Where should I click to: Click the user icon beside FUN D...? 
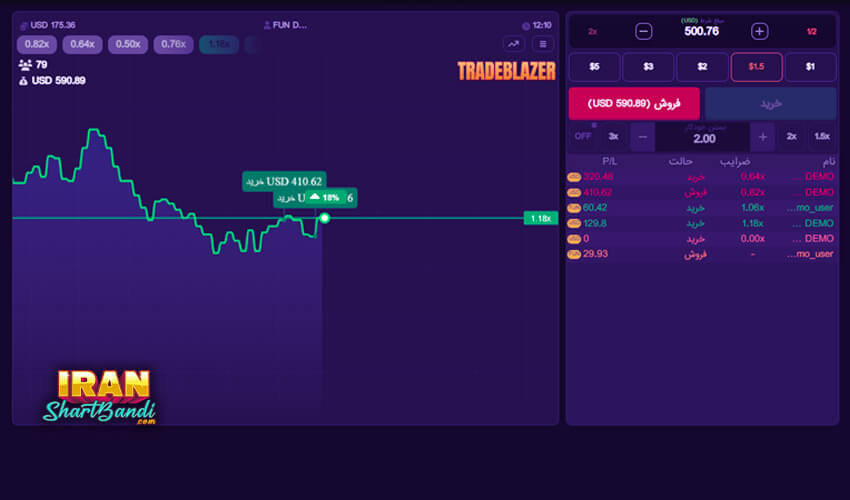[267, 25]
